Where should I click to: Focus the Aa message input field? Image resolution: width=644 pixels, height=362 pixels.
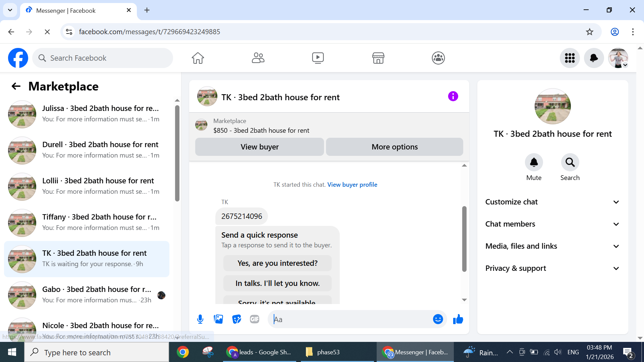pos(352,319)
